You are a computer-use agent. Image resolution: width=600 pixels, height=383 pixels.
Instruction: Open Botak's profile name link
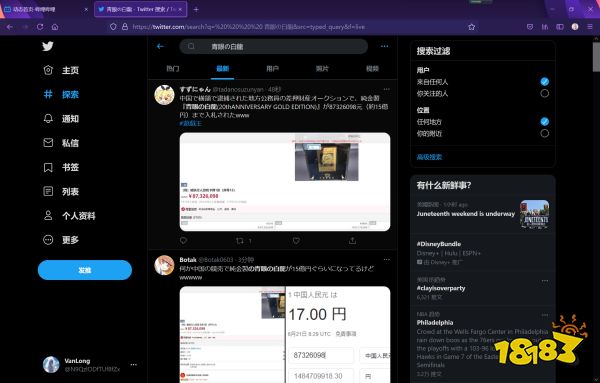click(188, 259)
